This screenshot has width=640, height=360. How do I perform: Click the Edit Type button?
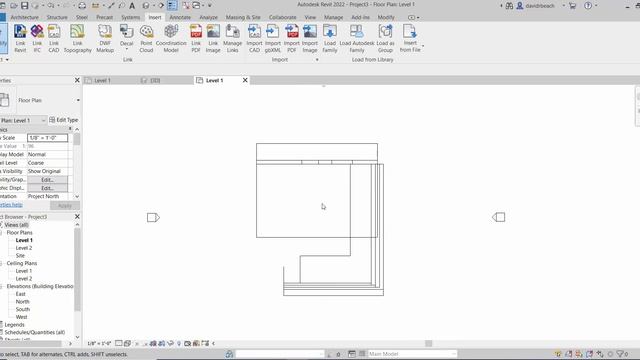coord(64,120)
